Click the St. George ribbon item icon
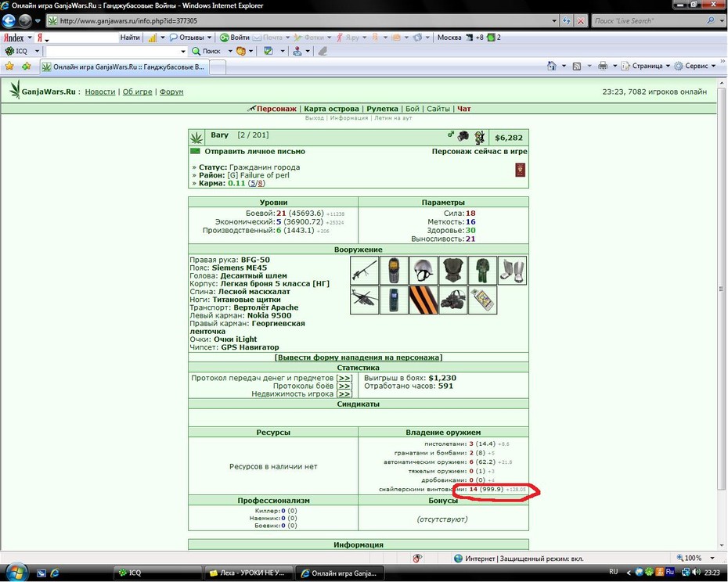This screenshot has width=728, height=582. 423,300
